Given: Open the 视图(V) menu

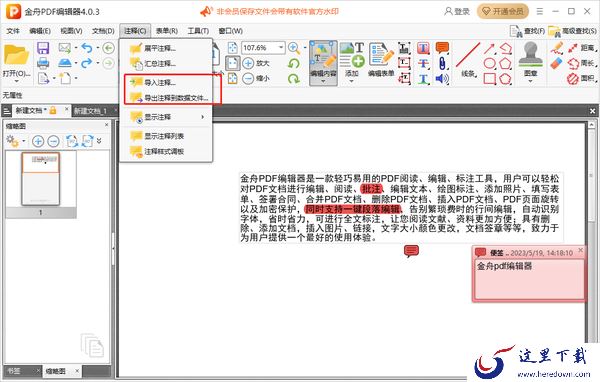Looking at the screenshot, I should [x=71, y=31].
